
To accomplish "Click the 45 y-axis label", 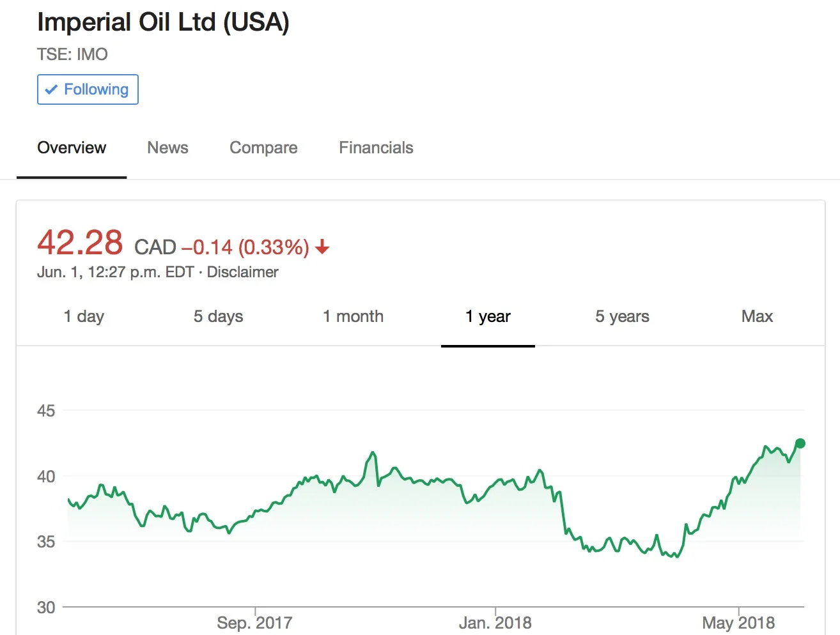I will [x=46, y=411].
